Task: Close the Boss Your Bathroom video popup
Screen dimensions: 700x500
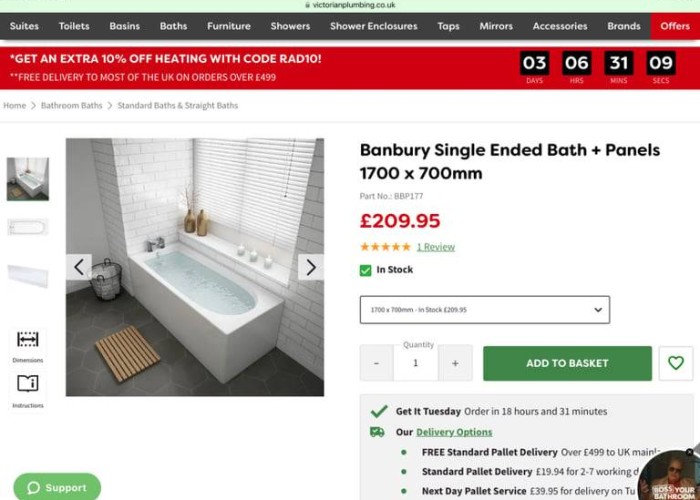Action: tap(689, 452)
